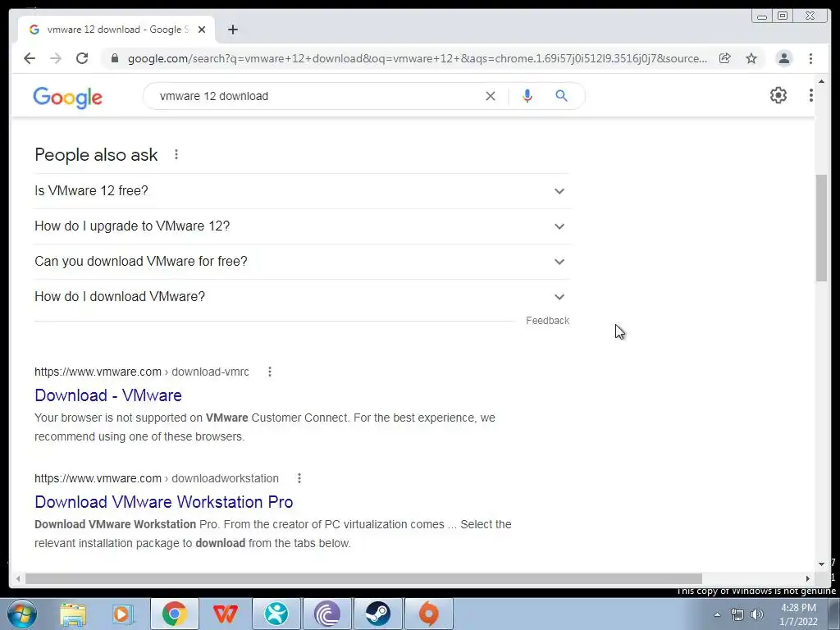Click the scroll left arrow
This screenshot has width=840, height=630.
pos(18,578)
